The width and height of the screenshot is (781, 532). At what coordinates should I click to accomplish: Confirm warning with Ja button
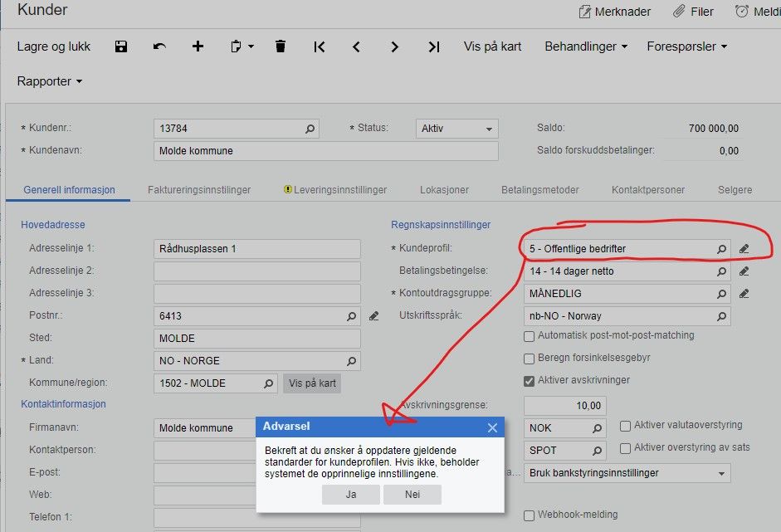351,494
